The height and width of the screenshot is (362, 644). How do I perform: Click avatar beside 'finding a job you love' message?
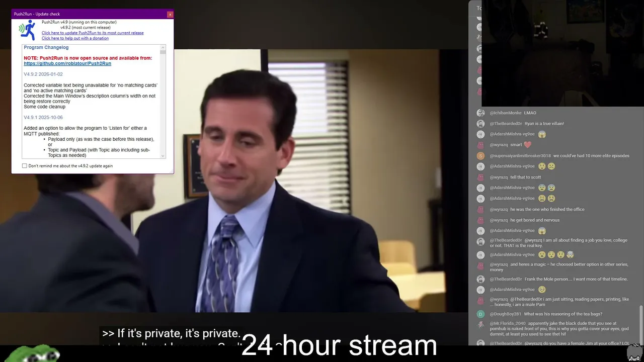point(480,241)
